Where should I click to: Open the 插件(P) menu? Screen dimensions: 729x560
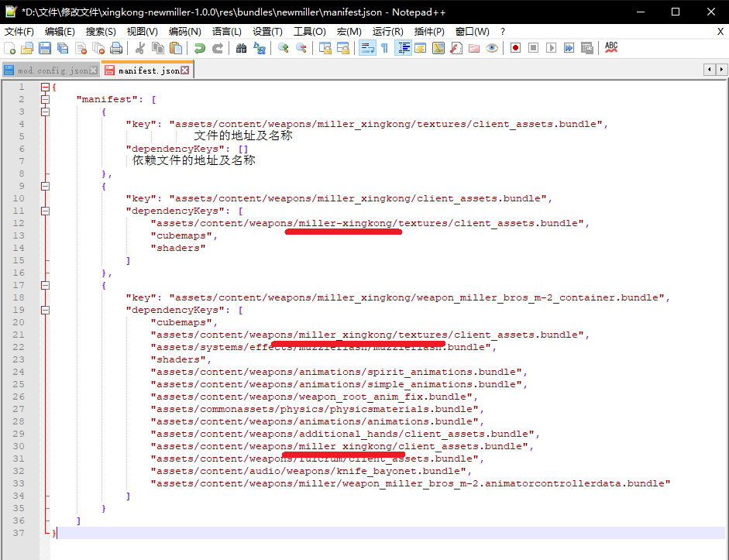coord(429,32)
